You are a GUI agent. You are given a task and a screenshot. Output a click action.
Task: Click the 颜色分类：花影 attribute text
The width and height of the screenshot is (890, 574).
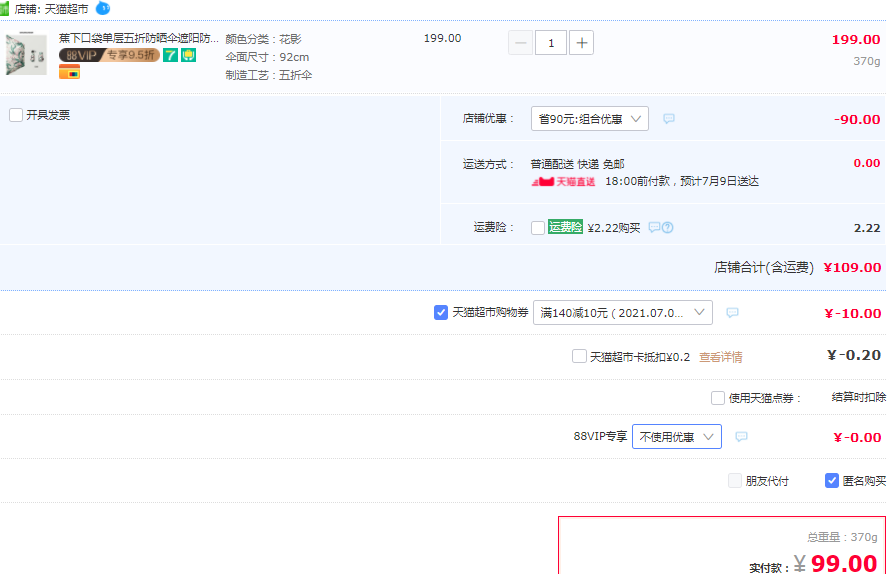[263, 39]
